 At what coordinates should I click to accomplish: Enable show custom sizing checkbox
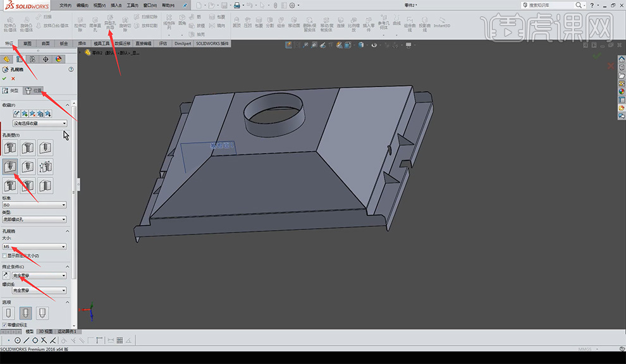[x=5, y=255]
